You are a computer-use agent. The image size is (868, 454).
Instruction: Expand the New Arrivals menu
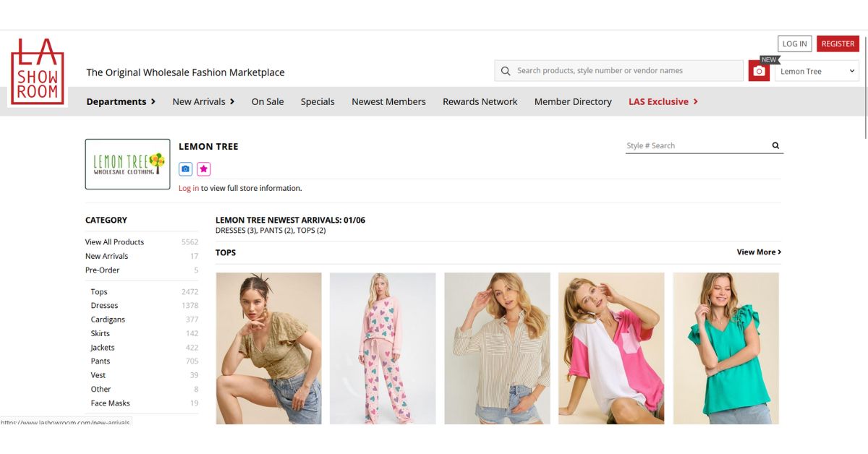tap(203, 102)
